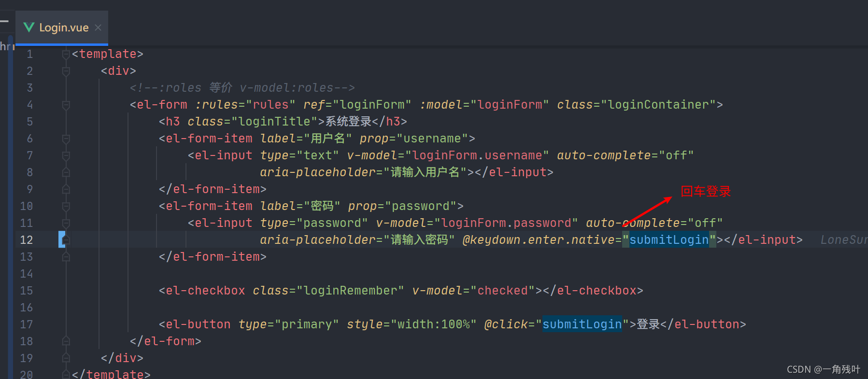868x379 pixels.
Task: Collapse the template fold on line 1
Action: click(x=66, y=54)
